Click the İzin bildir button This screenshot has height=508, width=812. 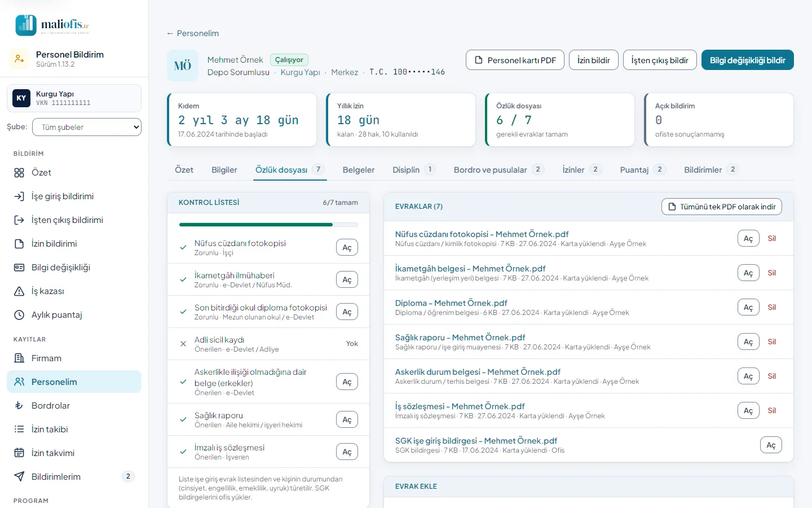point(594,60)
